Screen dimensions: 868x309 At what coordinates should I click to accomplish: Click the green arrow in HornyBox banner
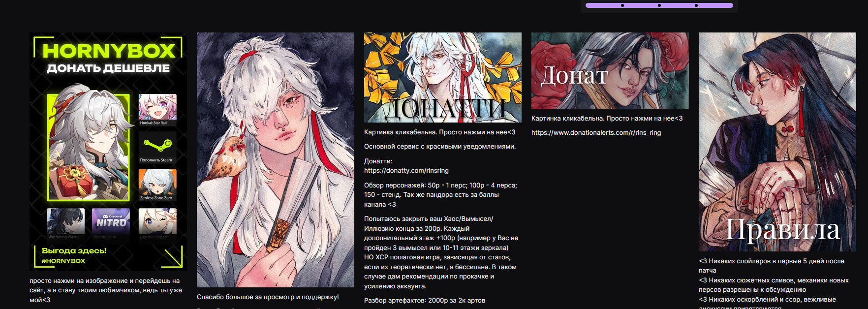173,257
